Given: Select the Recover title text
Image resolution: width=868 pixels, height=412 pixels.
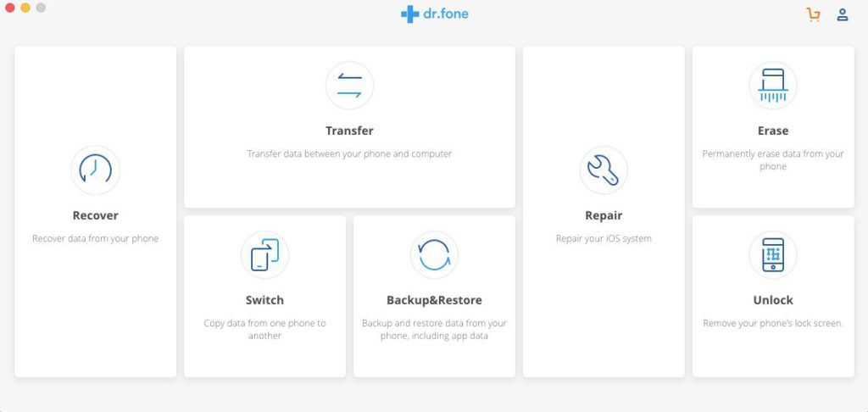Looking at the screenshot, I should pos(95,215).
